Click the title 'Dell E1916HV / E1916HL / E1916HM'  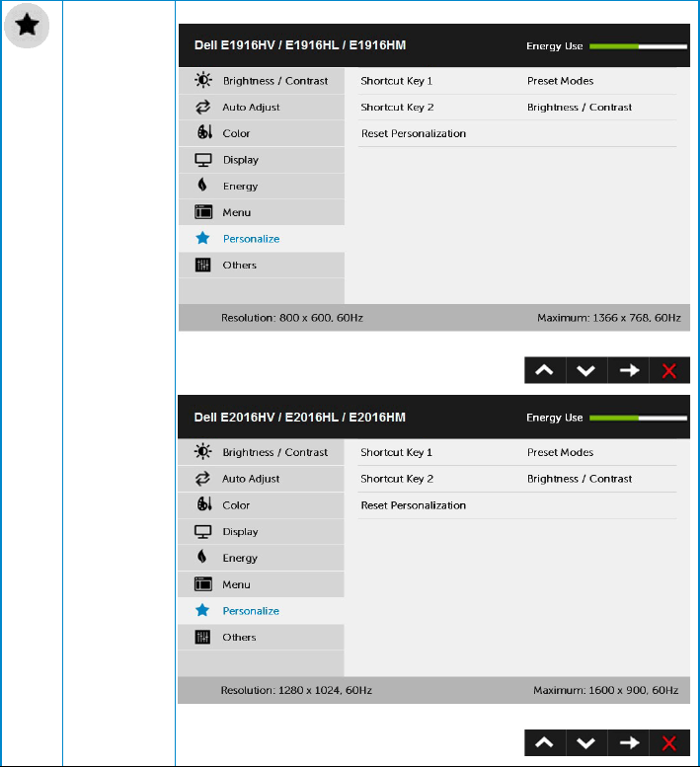[300, 45]
